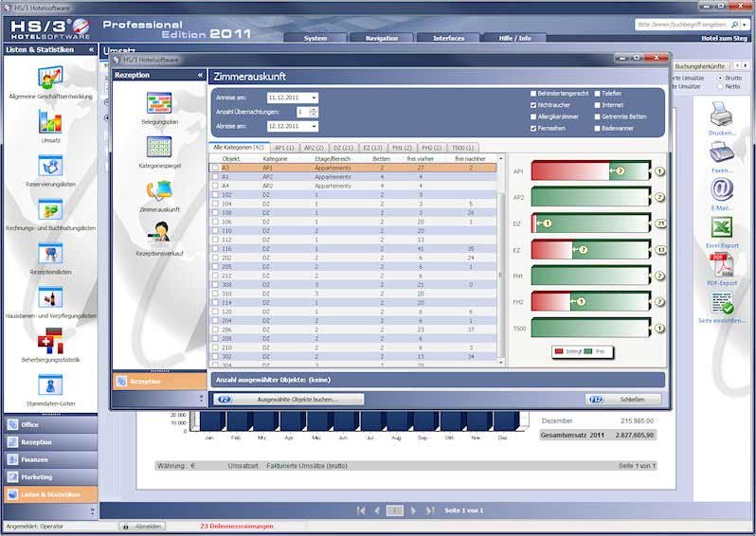Expand navigation options at bottom of main sidebar
Image resolution: width=756 pixels, height=536 pixels.
(92, 511)
